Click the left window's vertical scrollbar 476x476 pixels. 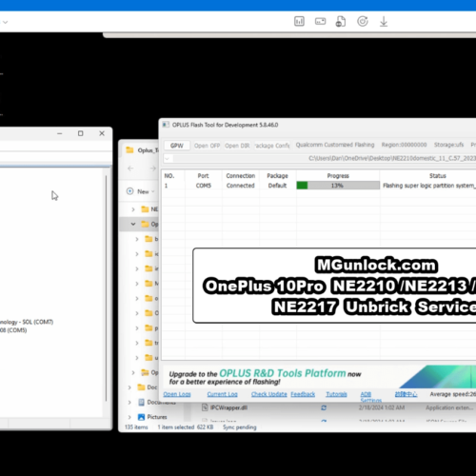tap(106, 288)
